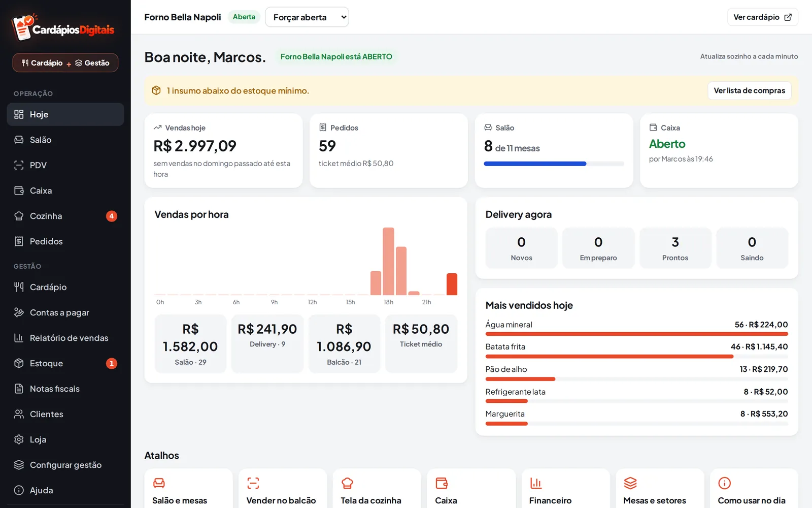Click the Configurar gestão layers icon
The height and width of the screenshot is (508, 812).
(x=19, y=465)
